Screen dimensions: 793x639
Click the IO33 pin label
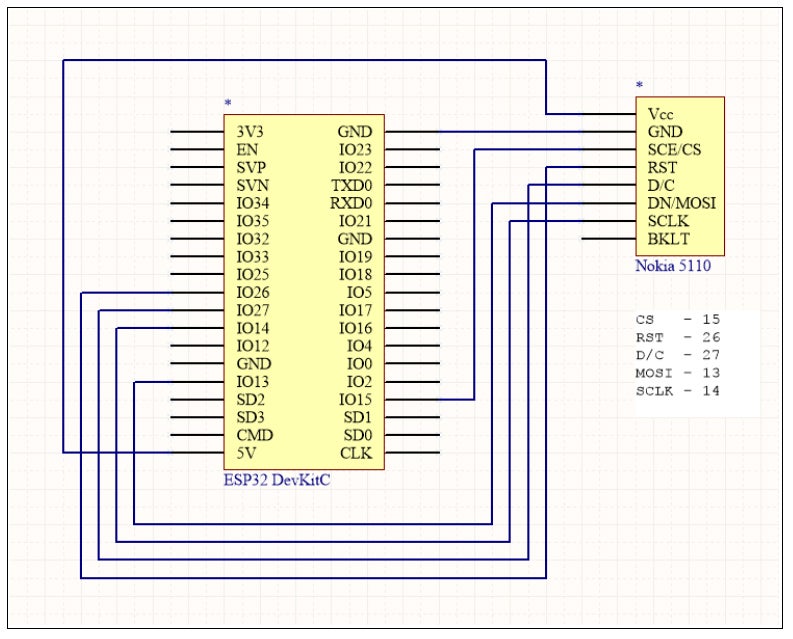pyautogui.click(x=253, y=257)
